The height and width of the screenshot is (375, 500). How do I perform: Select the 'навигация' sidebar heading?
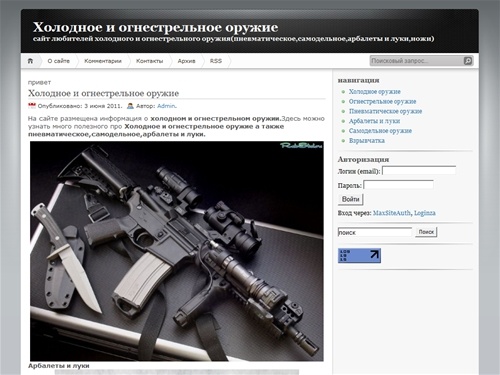(358, 80)
